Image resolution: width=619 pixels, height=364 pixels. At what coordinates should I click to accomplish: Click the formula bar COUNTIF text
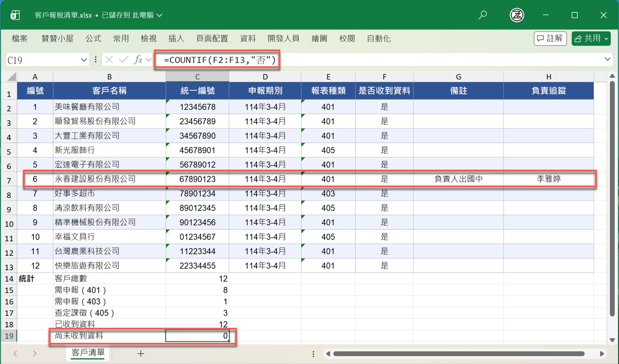coord(220,60)
